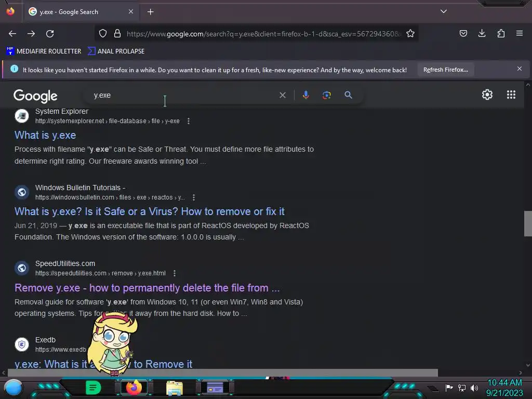532x399 pixels.
Task: Open the purple window taskbar app
Action: click(215, 388)
